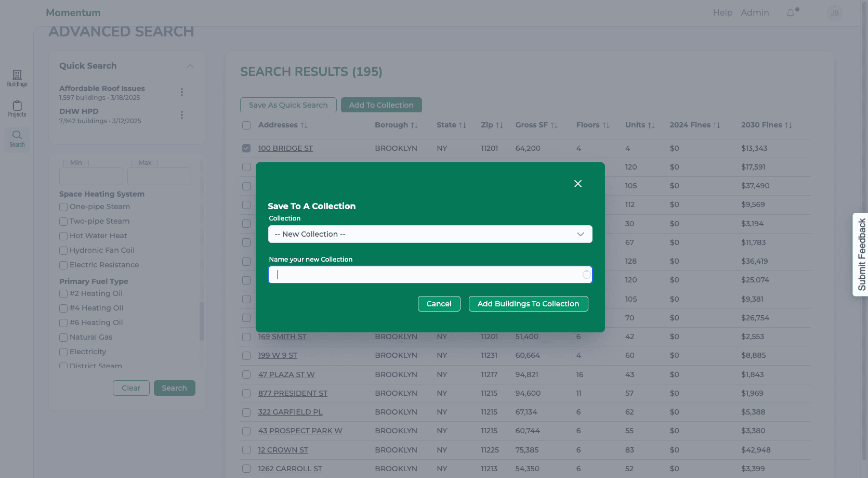
Task: Uncheck the 100 BRIDGE ST row checkbox
Action: click(246, 148)
